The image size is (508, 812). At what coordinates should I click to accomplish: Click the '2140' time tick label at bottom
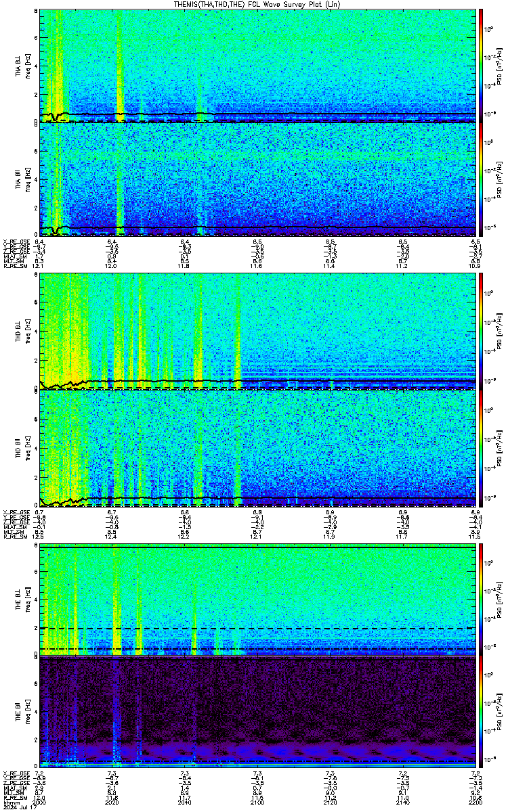[402, 802]
